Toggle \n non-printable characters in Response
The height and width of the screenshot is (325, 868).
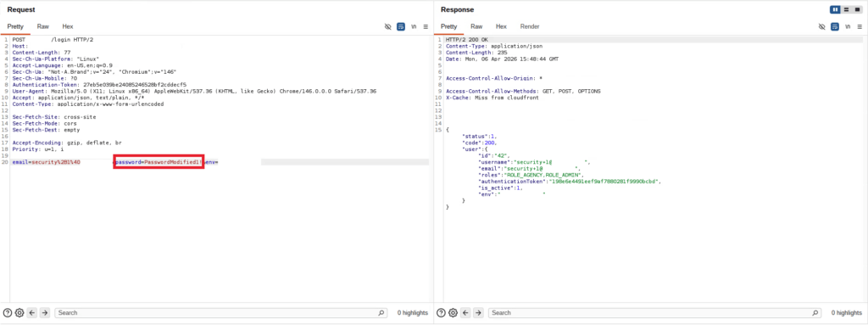848,26
